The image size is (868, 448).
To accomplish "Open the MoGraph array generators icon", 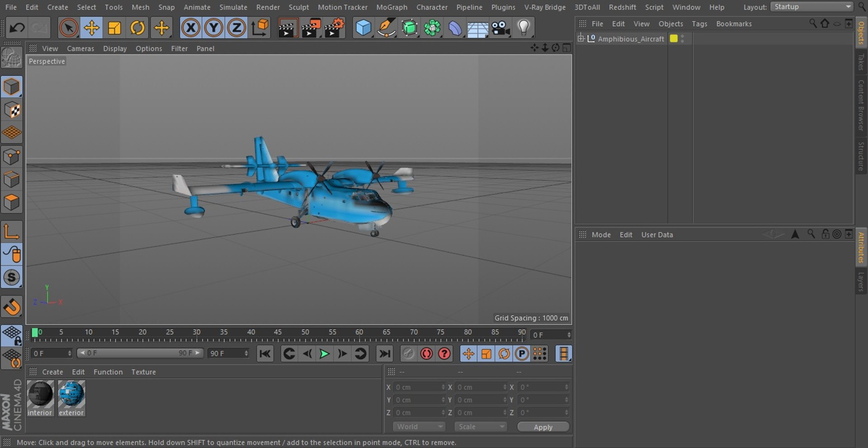I will (432, 28).
